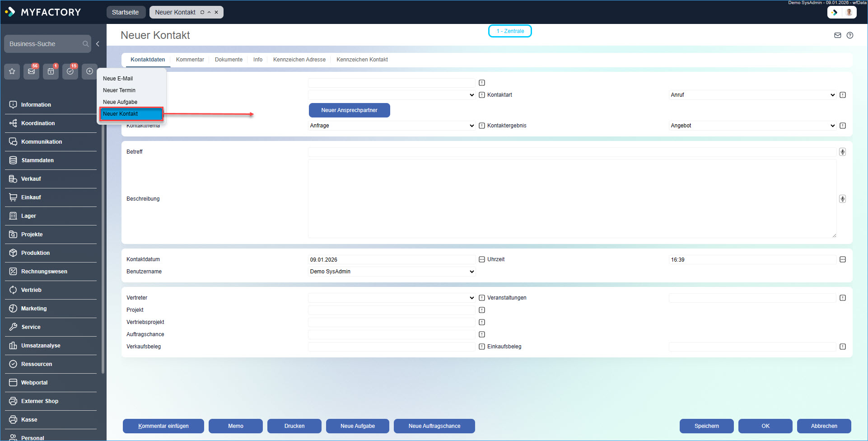The height and width of the screenshot is (441, 868).
Task: Open the Verkauf module in sidebar
Action: coord(31,179)
